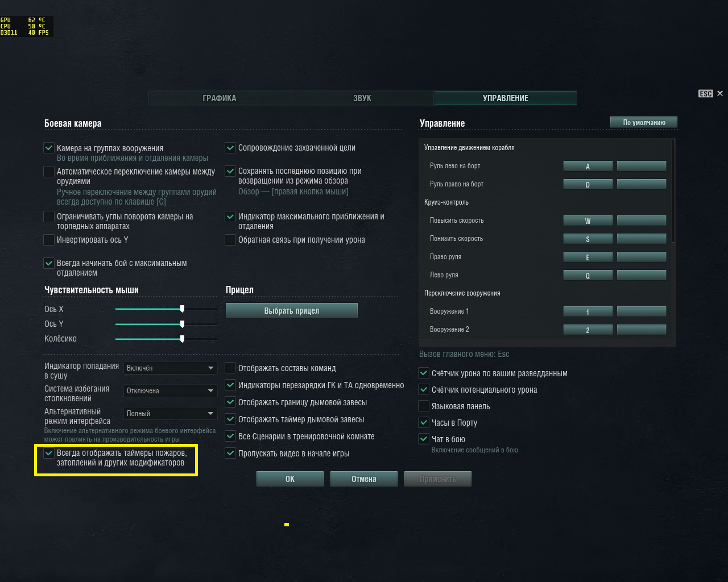Switch to the ГРАФИКА tab
Viewport: 728px width, 582px height.
[220, 98]
